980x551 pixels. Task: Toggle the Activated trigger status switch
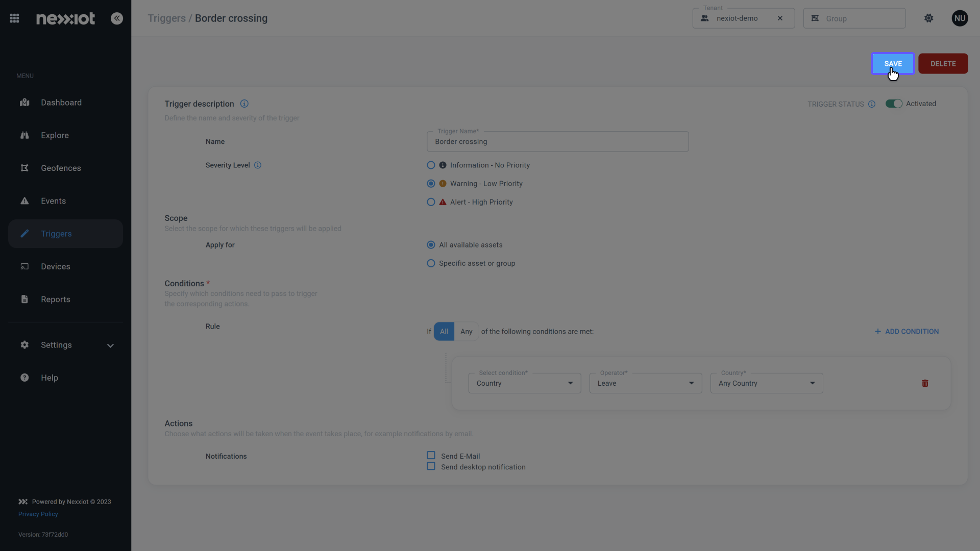894,104
